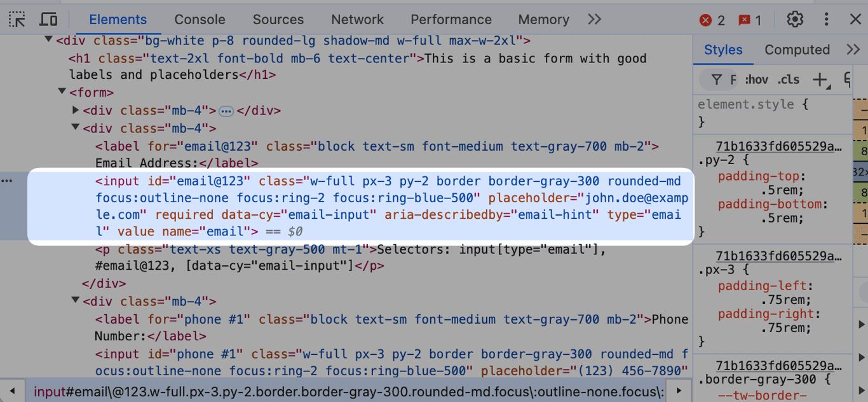Select the input id="phone #1" node
Image resolution: width=868 pixels, height=402 pixels.
[391, 362]
